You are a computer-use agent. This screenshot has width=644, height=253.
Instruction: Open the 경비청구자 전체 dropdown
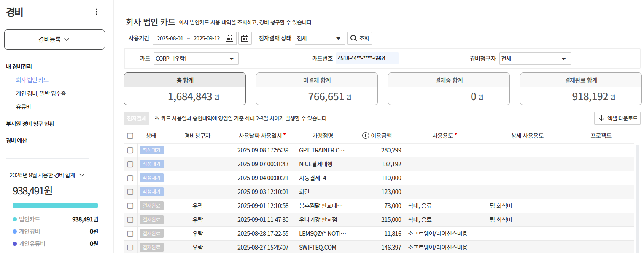535,59
